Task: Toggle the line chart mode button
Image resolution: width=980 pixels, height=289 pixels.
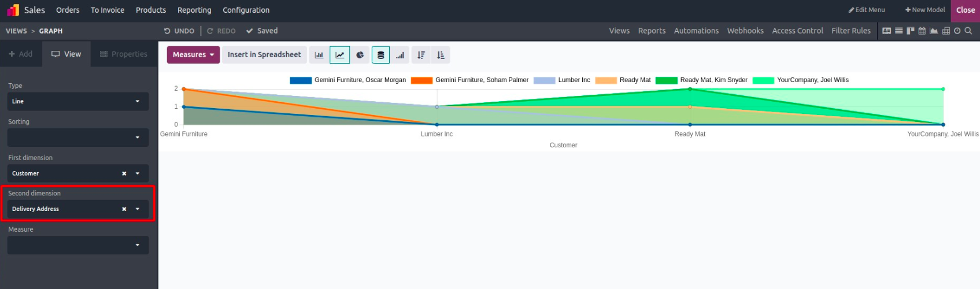Action: 339,55
